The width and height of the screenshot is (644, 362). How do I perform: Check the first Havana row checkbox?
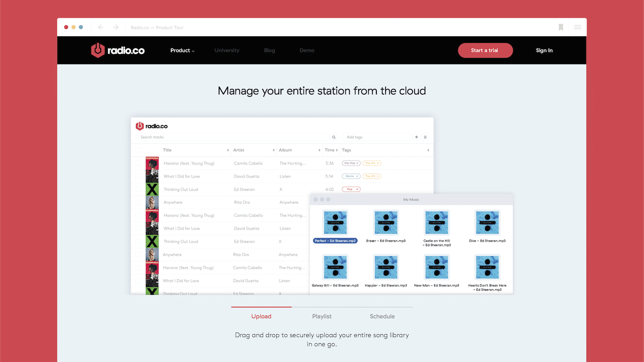tap(138, 163)
